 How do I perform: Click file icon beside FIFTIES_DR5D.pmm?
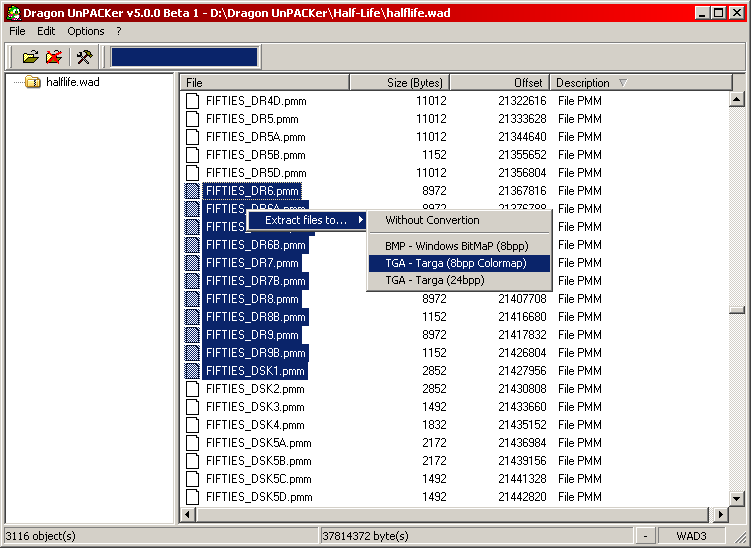tap(192, 172)
